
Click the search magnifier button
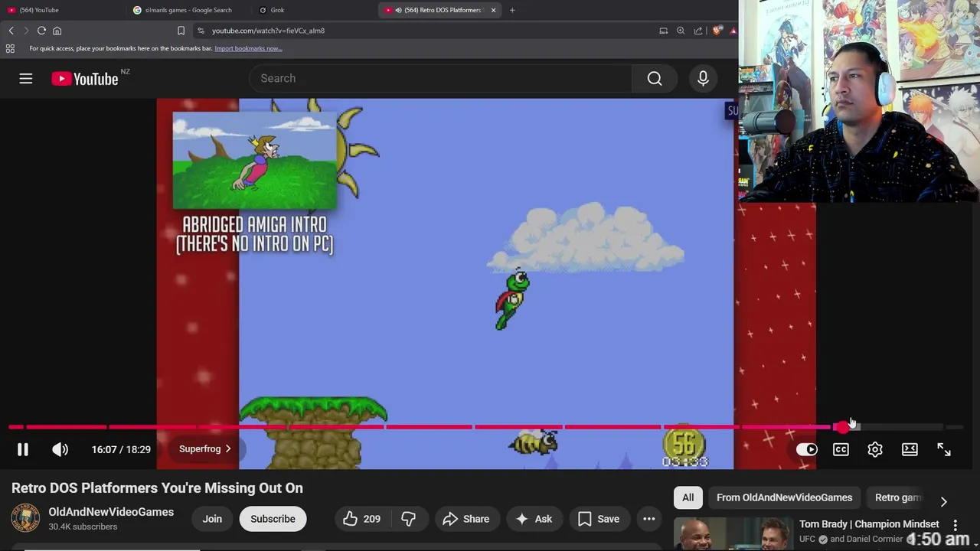pos(655,78)
